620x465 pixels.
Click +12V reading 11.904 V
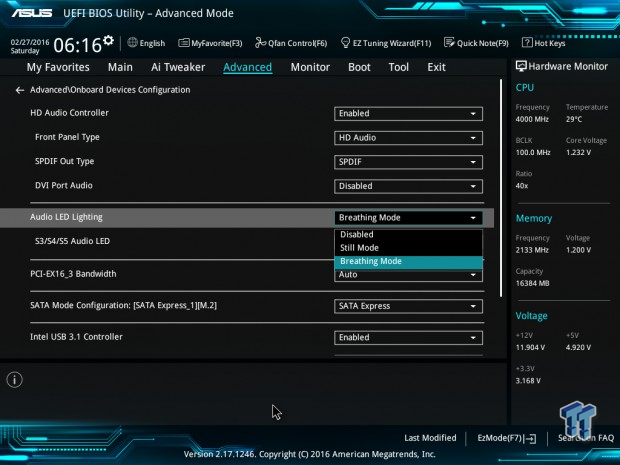(x=530, y=348)
